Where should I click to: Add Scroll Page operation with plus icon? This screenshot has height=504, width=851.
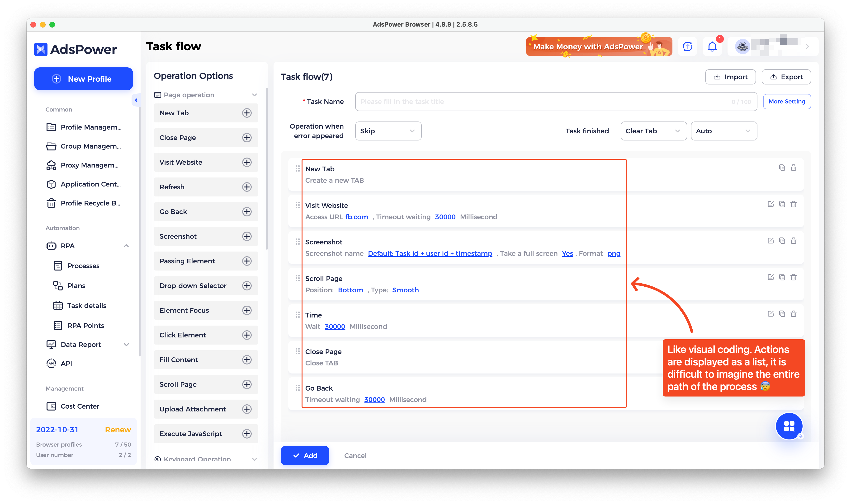click(x=247, y=384)
